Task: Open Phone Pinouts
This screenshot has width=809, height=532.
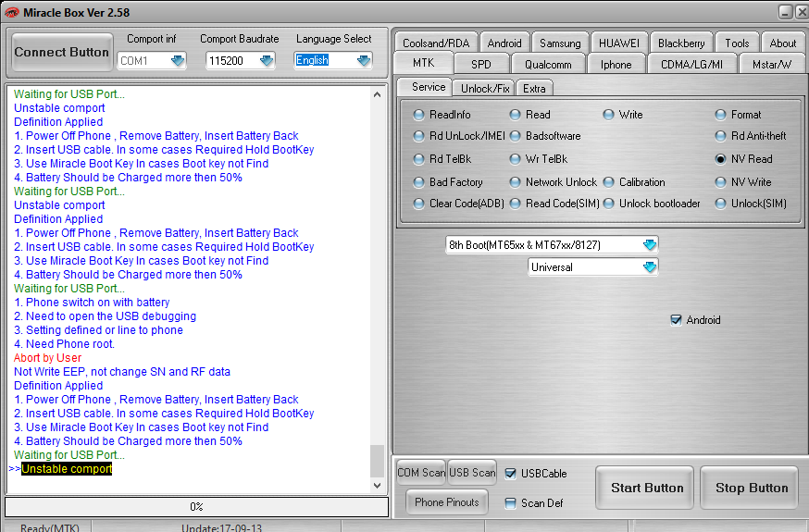Action: coord(447,502)
